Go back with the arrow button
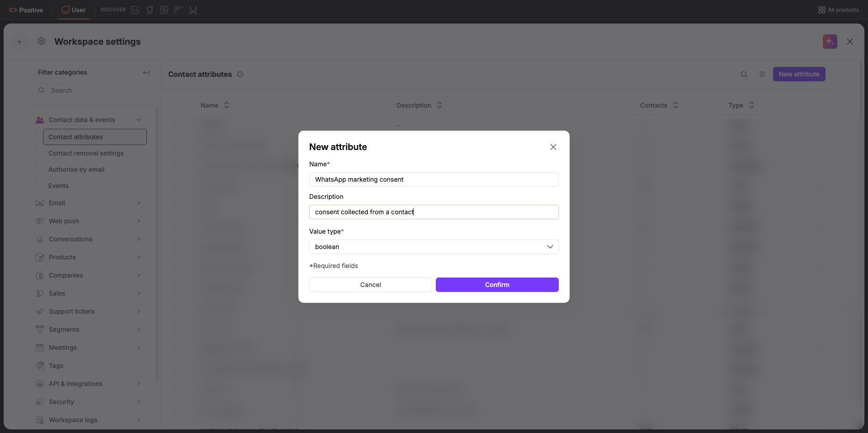The image size is (868, 433). 20,42
